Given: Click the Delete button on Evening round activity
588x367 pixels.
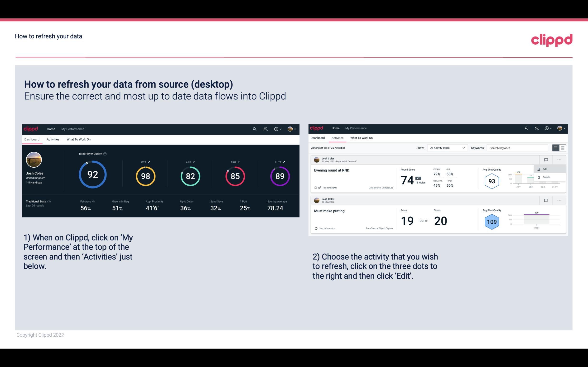Looking at the screenshot, I should (x=546, y=177).
